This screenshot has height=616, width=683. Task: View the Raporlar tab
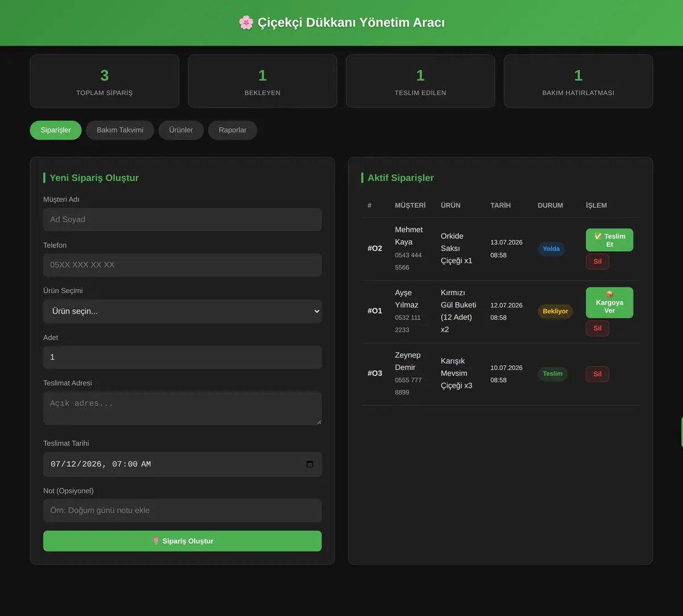(233, 130)
